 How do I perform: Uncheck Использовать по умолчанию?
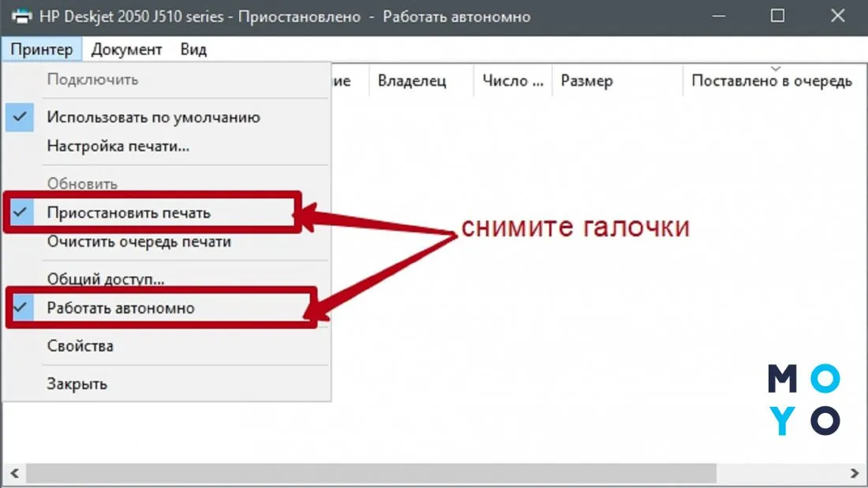(x=166, y=117)
